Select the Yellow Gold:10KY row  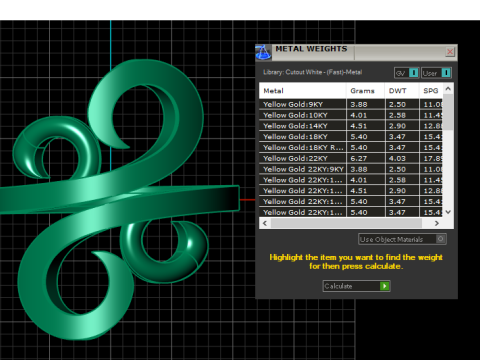click(351, 115)
